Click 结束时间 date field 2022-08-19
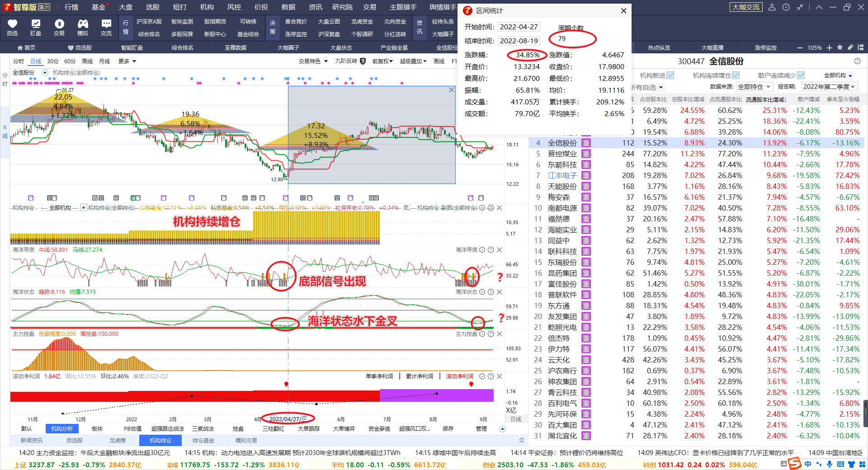The height and width of the screenshot is (470, 868). (x=519, y=41)
